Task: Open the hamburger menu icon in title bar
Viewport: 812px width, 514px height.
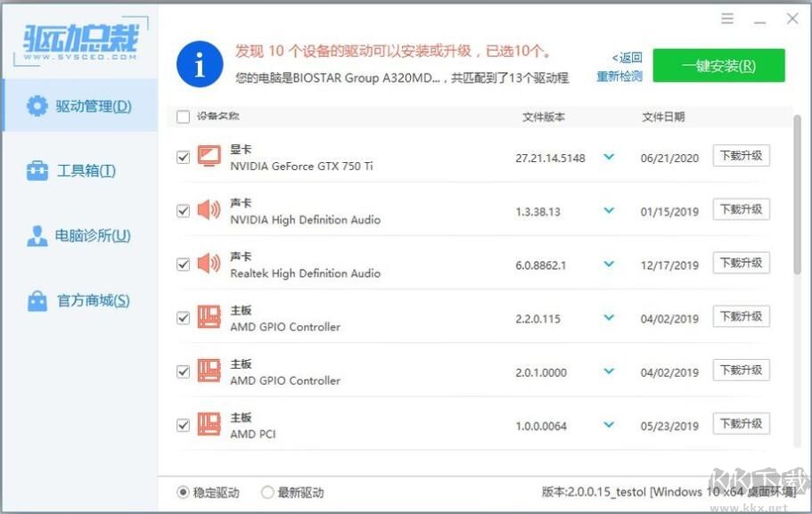Action: pos(727,19)
